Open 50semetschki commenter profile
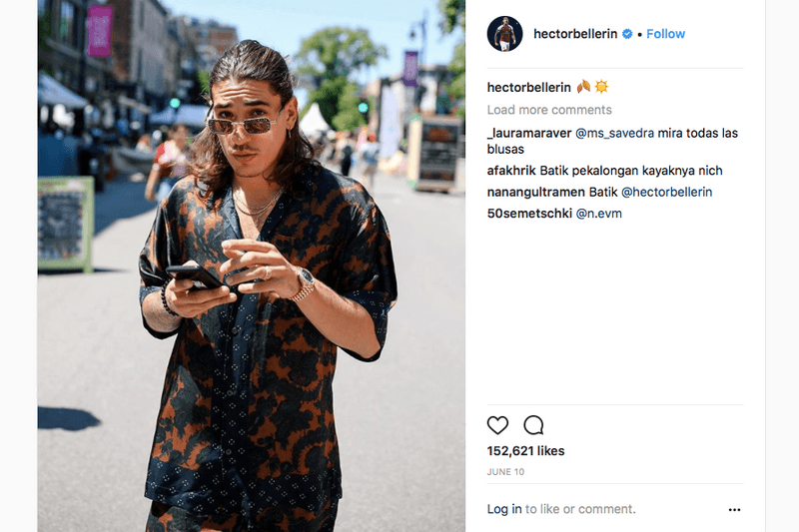This screenshot has height=532, width=799. click(x=529, y=214)
